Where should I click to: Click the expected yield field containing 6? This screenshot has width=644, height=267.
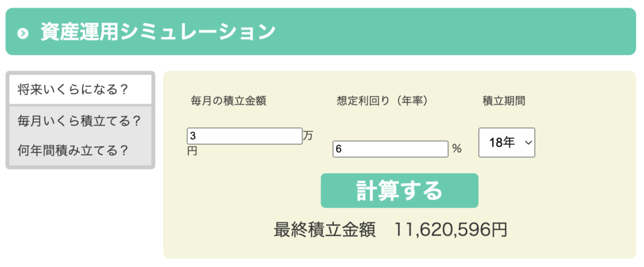click(390, 149)
